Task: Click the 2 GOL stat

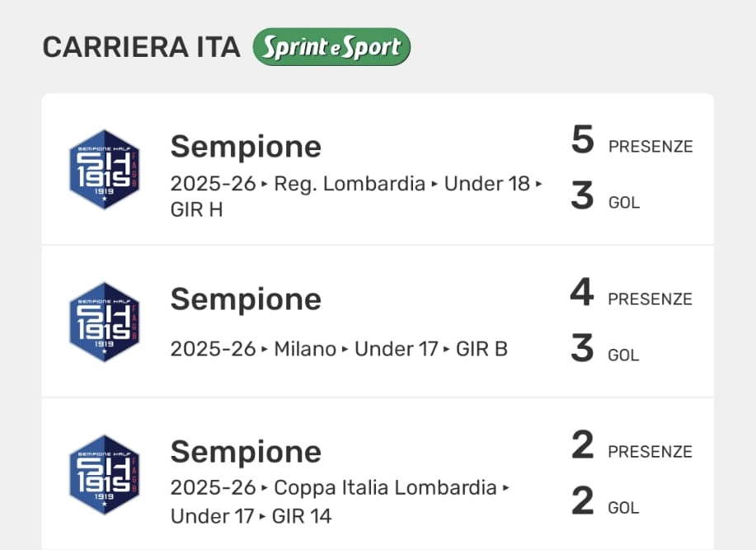Action: tap(605, 503)
